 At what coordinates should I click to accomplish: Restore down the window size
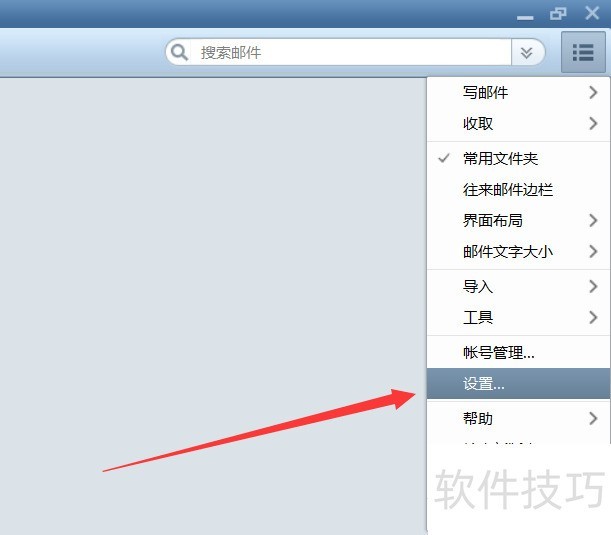(558, 14)
